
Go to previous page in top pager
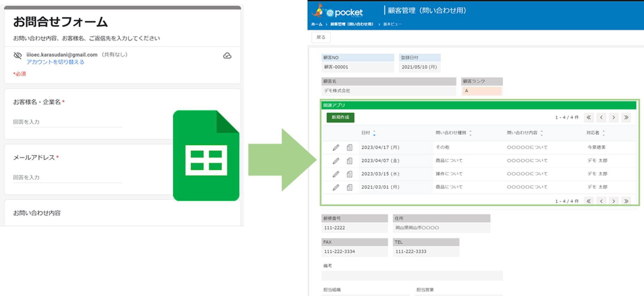pyautogui.click(x=601, y=117)
